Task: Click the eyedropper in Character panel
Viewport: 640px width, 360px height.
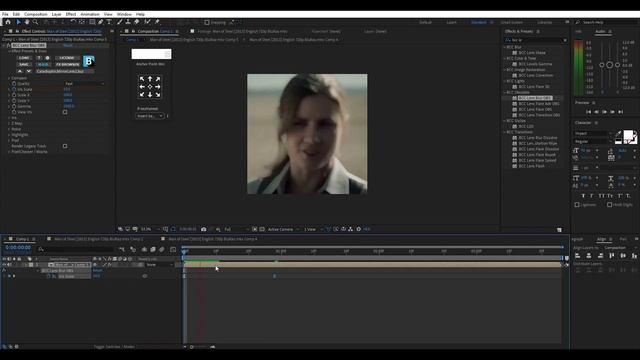Action: [618, 133]
